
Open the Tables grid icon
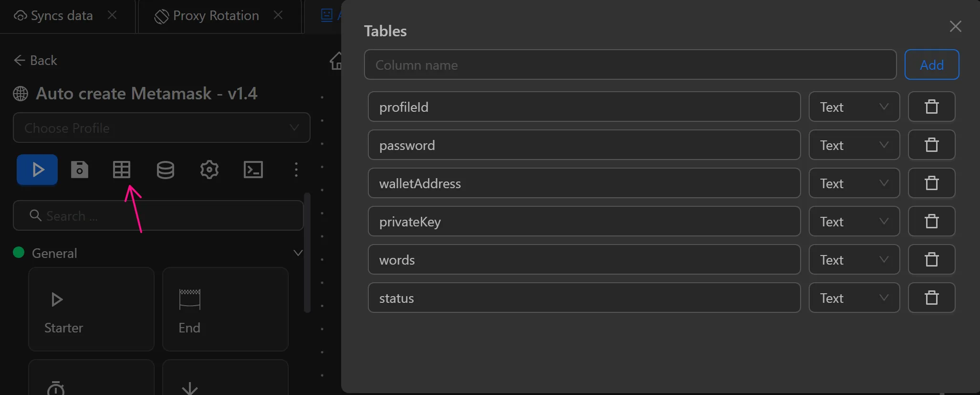click(x=122, y=170)
